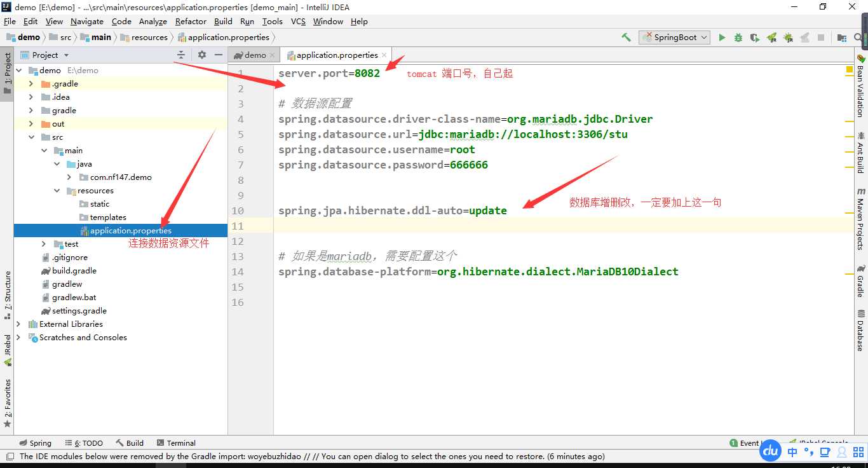Click the collapse all icon in Project panel
868x468 pixels.
181,55
